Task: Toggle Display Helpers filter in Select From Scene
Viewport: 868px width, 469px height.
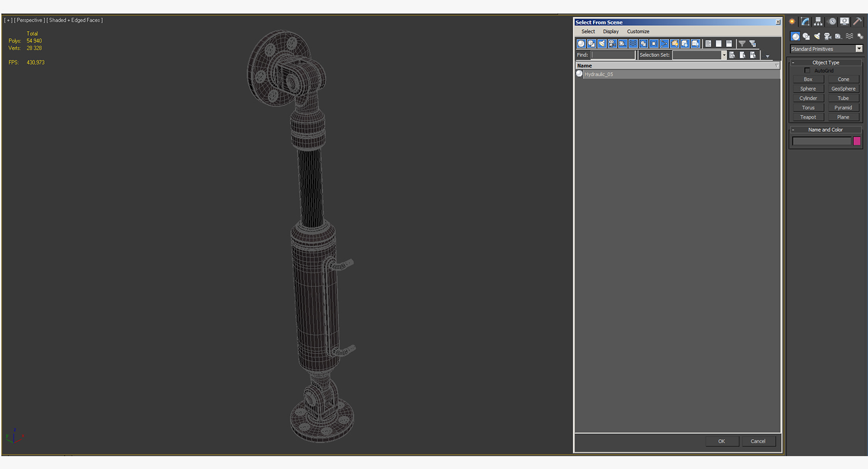Action: point(622,43)
